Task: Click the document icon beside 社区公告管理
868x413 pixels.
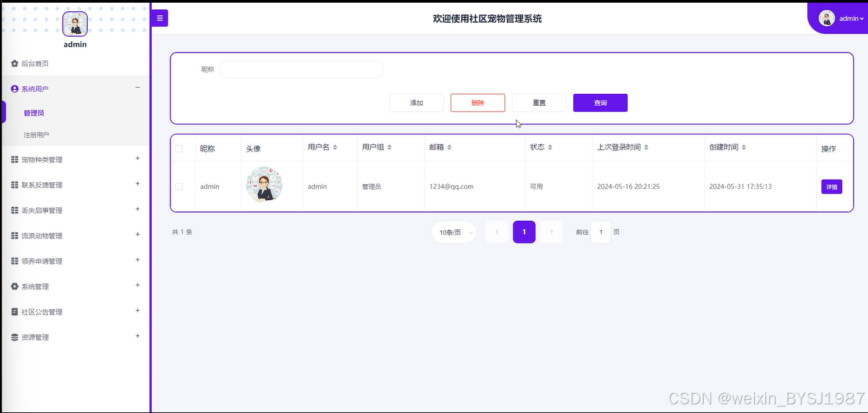Action: click(15, 312)
